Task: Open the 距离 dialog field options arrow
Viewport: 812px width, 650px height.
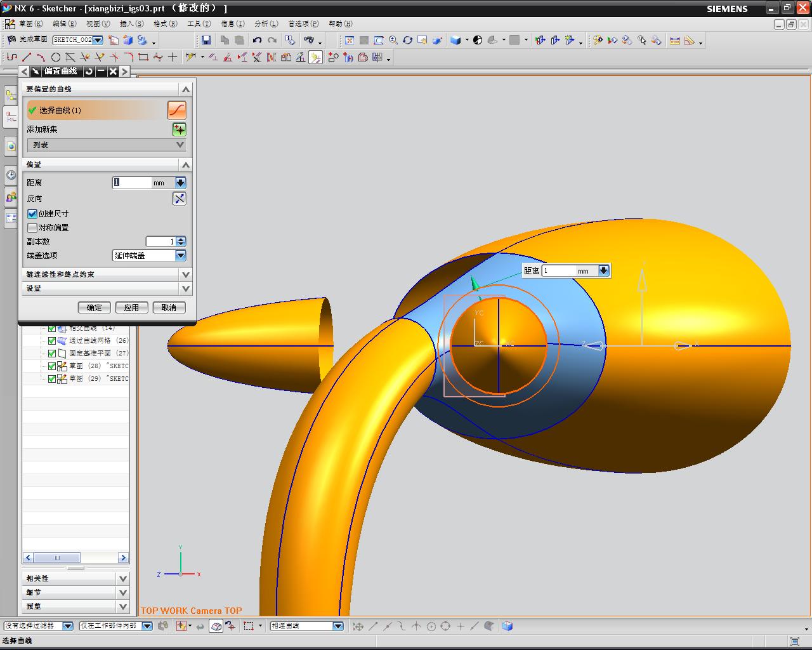Action: (x=181, y=183)
